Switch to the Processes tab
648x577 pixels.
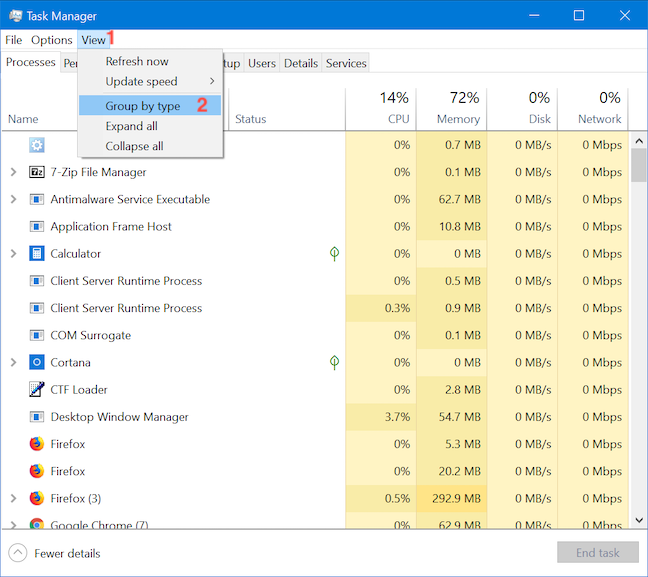[31, 62]
